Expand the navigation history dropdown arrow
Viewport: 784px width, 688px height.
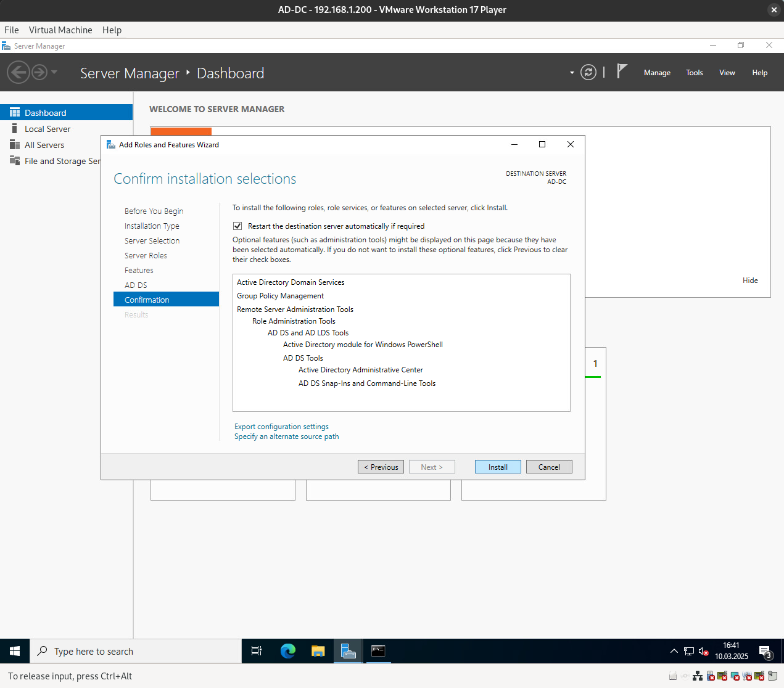click(54, 73)
